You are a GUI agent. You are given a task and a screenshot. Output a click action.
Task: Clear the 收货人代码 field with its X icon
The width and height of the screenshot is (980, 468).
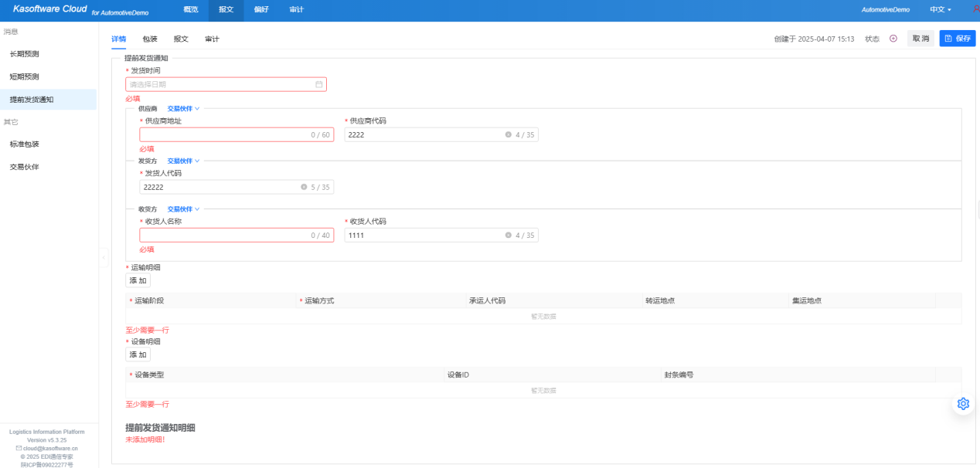click(509, 236)
